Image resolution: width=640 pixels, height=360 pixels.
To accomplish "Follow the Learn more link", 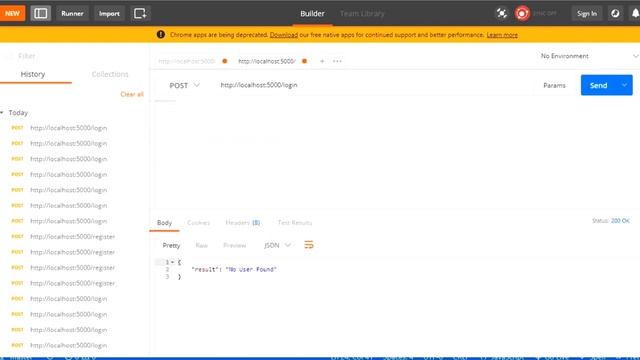I will tap(502, 35).
